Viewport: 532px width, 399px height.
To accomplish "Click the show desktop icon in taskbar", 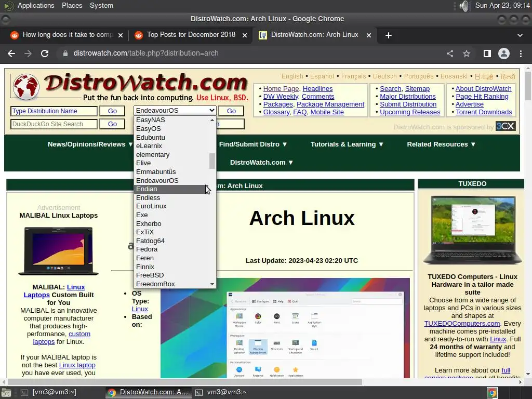I will pos(6,393).
